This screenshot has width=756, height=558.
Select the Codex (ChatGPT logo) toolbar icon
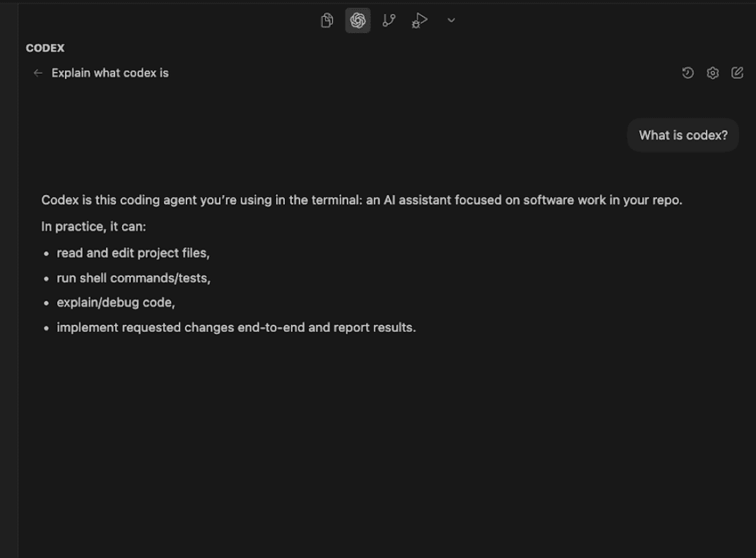click(358, 20)
